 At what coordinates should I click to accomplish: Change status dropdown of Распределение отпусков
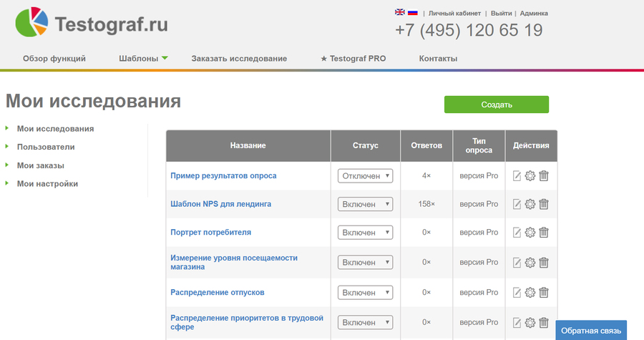(x=365, y=292)
